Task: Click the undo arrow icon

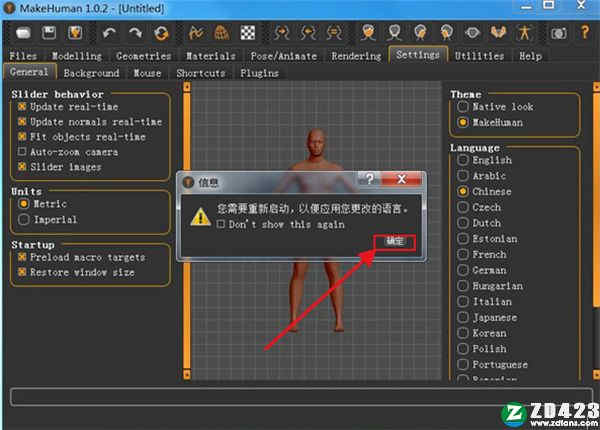Action: tap(110, 31)
